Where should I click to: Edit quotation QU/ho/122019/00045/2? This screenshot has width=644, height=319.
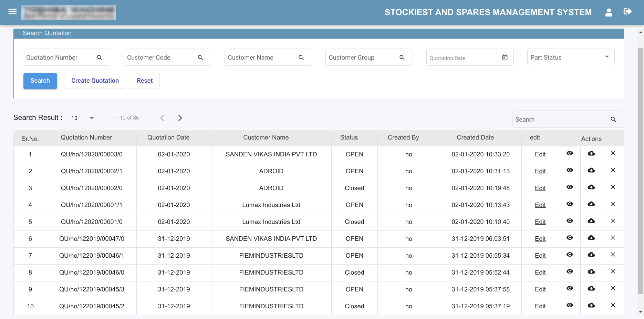[540, 306]
